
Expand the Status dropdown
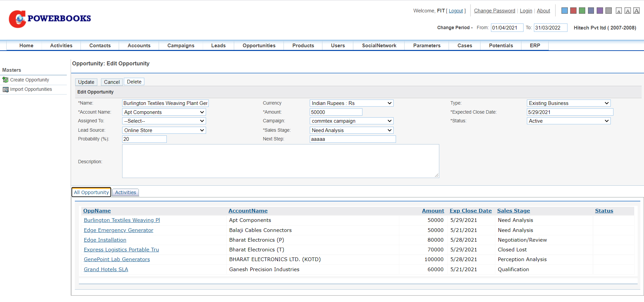568,121
